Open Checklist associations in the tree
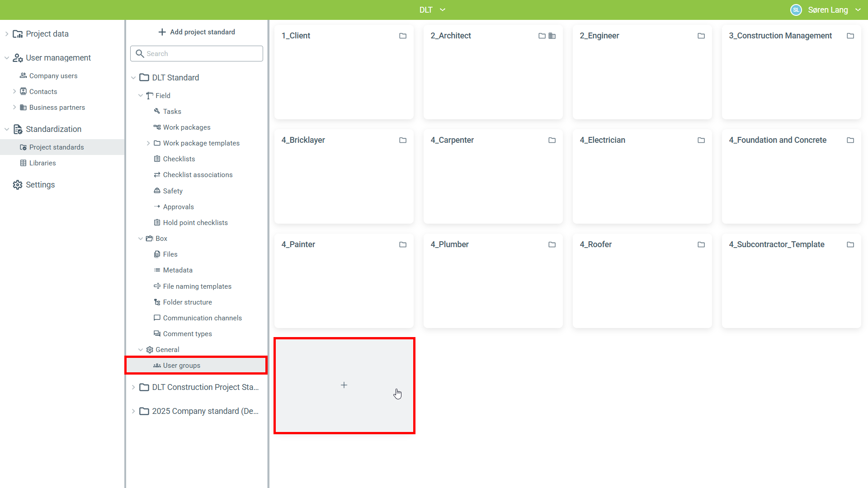Screen dimensions: 868x488 [x=198, y=175]
